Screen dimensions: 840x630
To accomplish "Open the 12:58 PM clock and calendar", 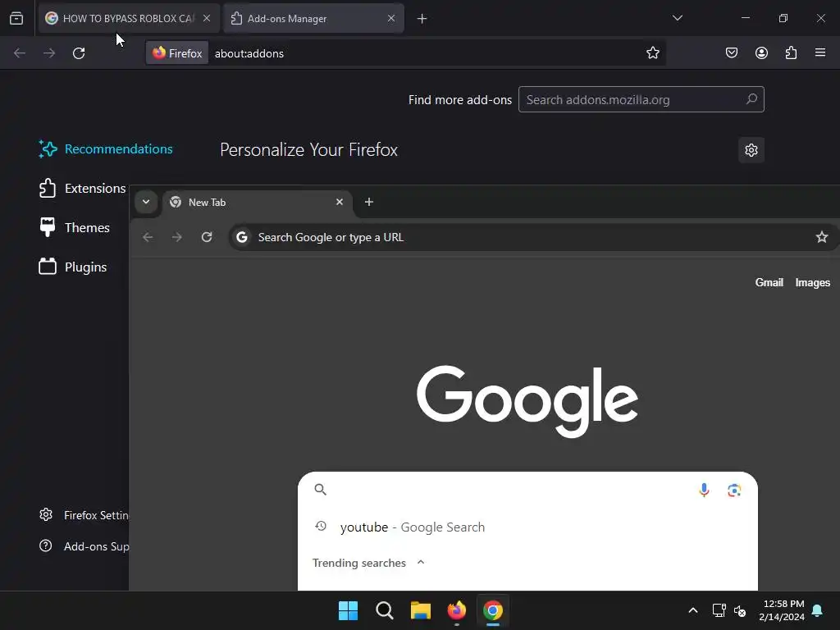I will (x=782, y=610).
